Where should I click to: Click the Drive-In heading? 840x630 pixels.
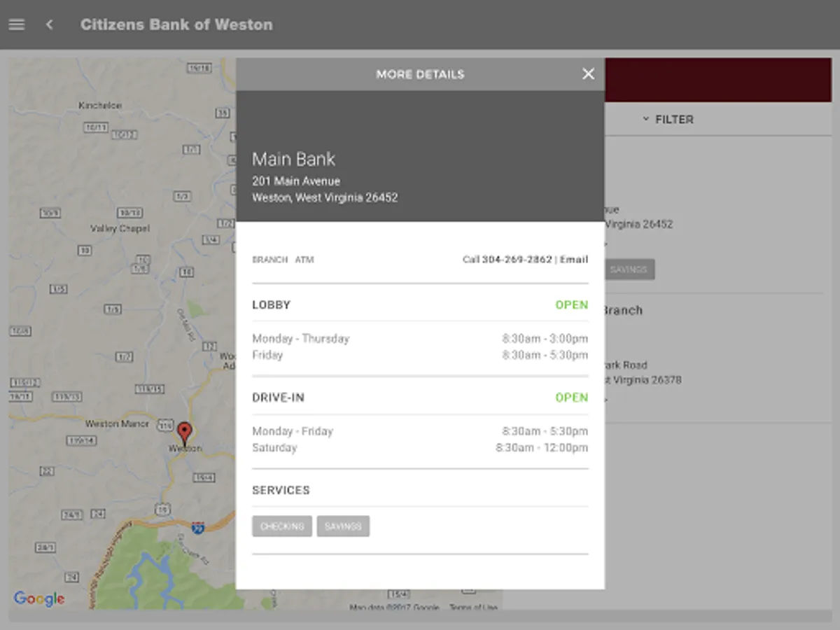279,398
